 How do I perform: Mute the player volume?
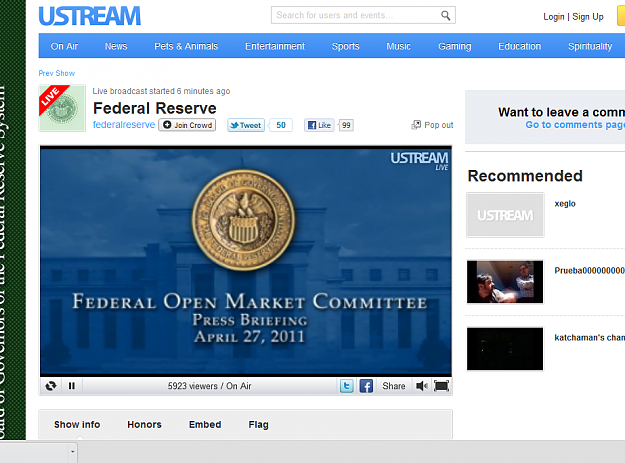pos(422,386)
